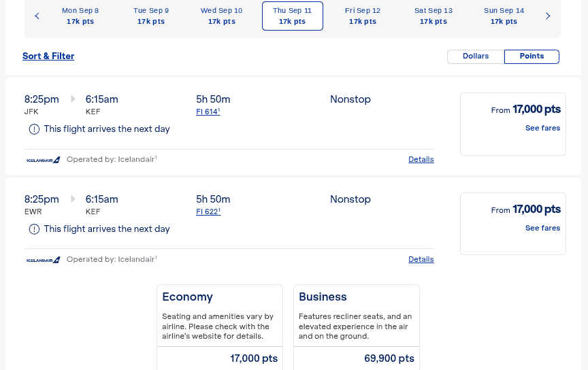Choose Fri Sep 12 date tab
The height and width of the screenshot is (370, 588).
363,16
